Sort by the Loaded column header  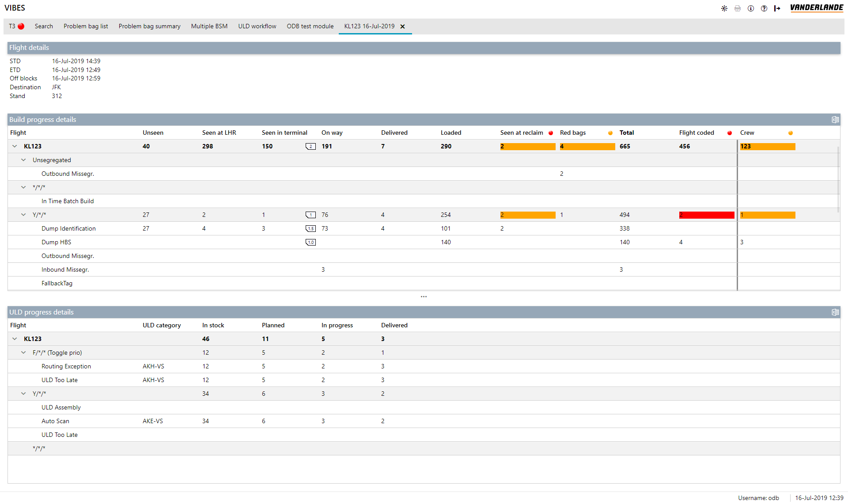point(451,133)
